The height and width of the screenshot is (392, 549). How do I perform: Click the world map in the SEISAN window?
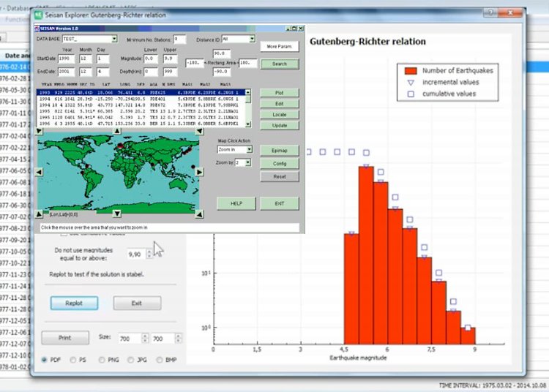tap(119, 173)
